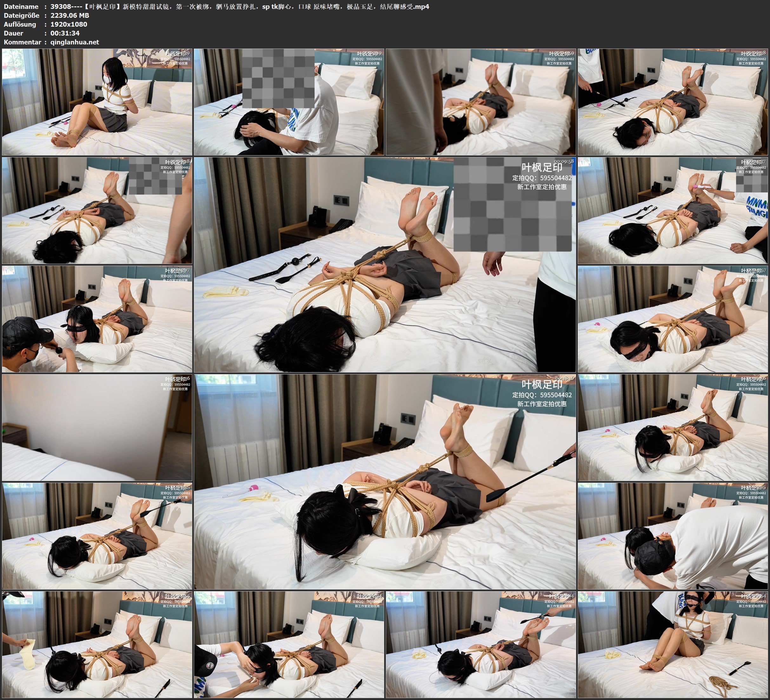Select thumbnail with large pixelated square at top

coord(289,102)
